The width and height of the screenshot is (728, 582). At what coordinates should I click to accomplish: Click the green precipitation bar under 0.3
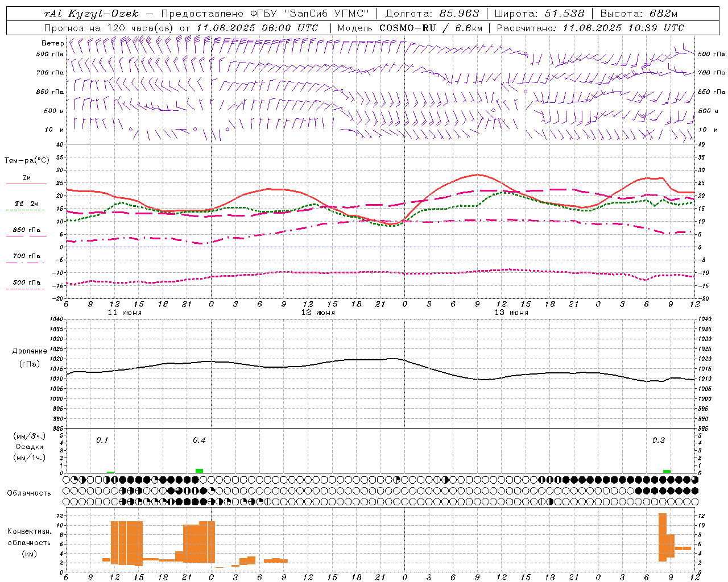click(667, 471)
